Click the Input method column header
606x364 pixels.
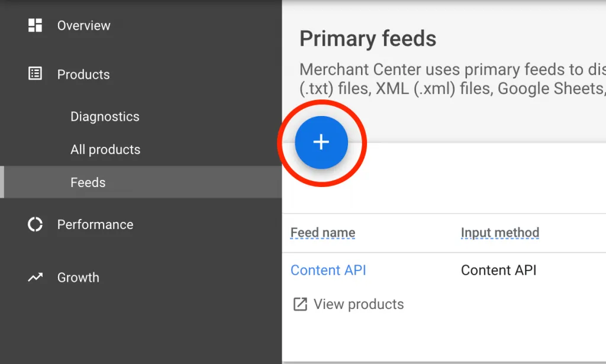(499, 233)
